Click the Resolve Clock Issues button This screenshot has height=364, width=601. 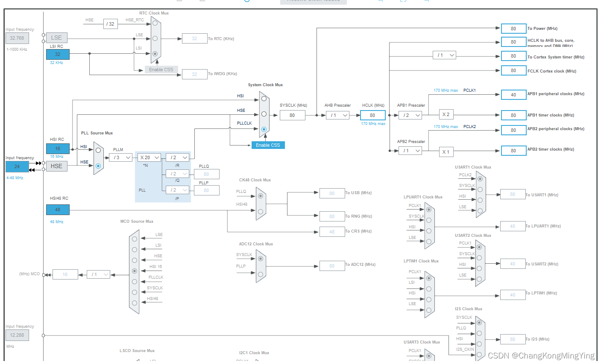coord(313,2)
